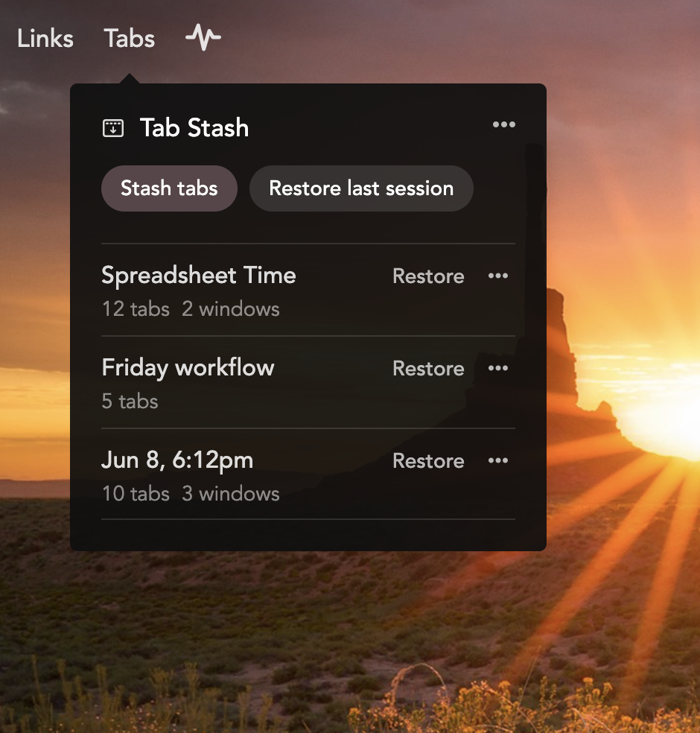
Task: Click the Tab Stash window icon
Action: pyautogui.click(x=113, y=128)
